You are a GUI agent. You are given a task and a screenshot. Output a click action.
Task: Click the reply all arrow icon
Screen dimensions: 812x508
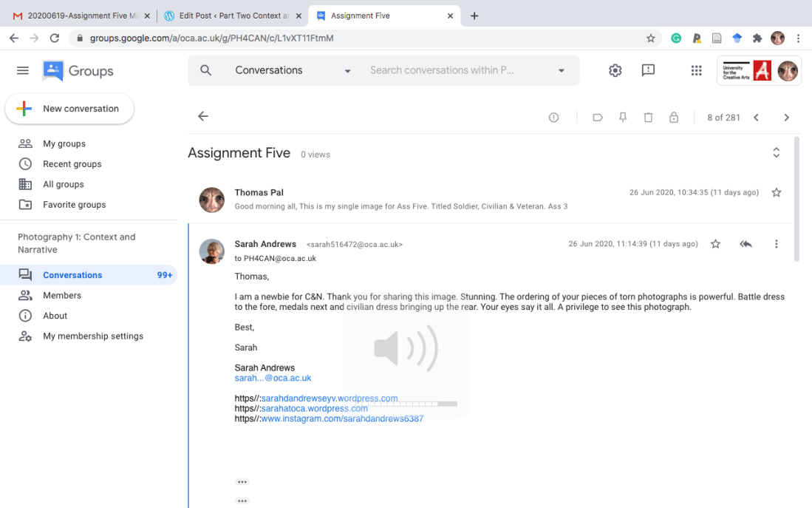pos(746,244)
